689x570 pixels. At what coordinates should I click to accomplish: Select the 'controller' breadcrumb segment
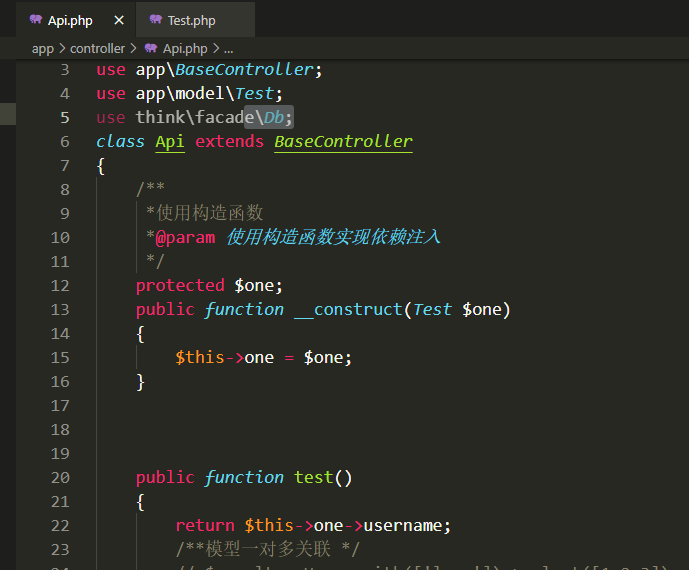[97, 48]
